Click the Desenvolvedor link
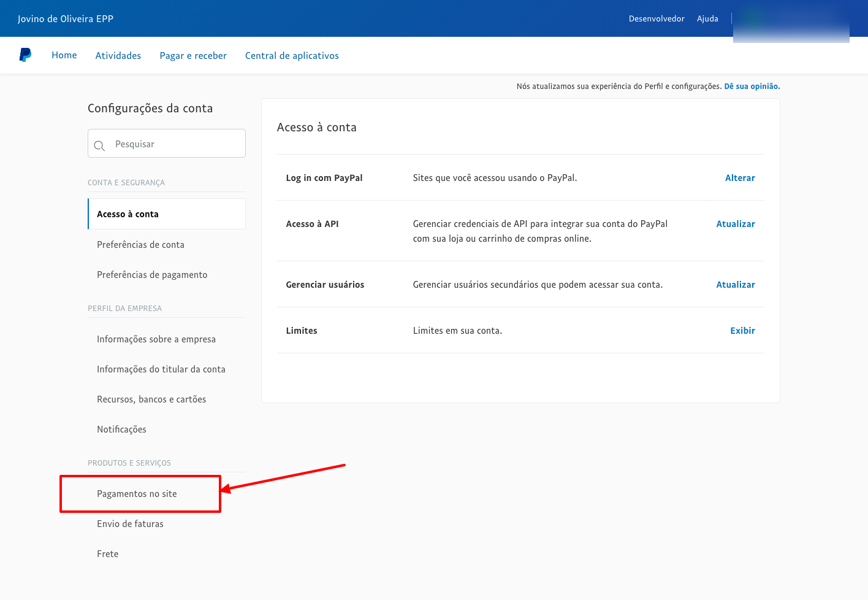 point(657,19)
